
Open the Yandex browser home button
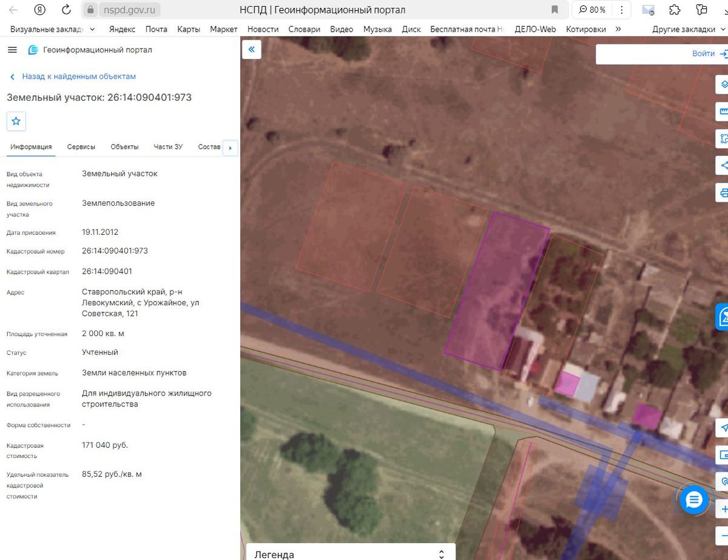click(40, 10)
